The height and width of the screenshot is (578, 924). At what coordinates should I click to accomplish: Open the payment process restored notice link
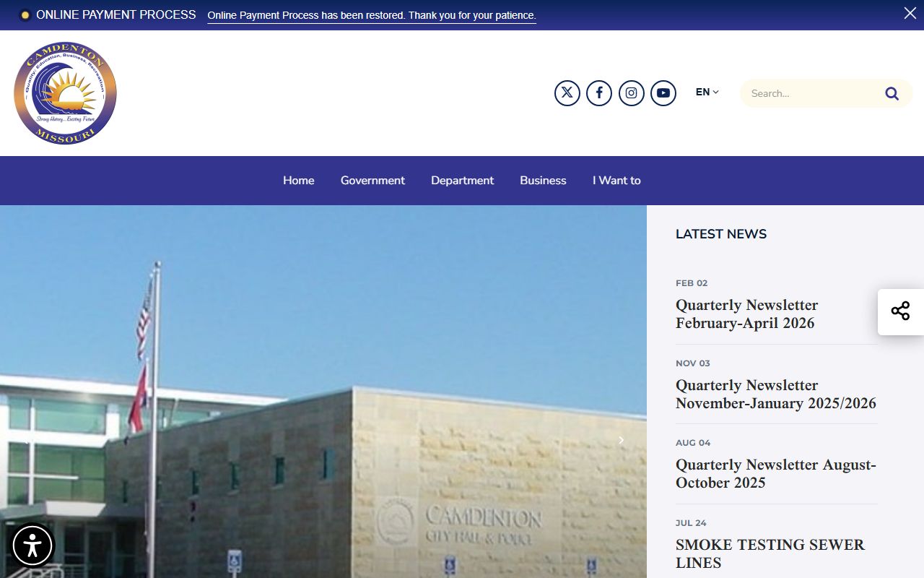tap(372, 15)
